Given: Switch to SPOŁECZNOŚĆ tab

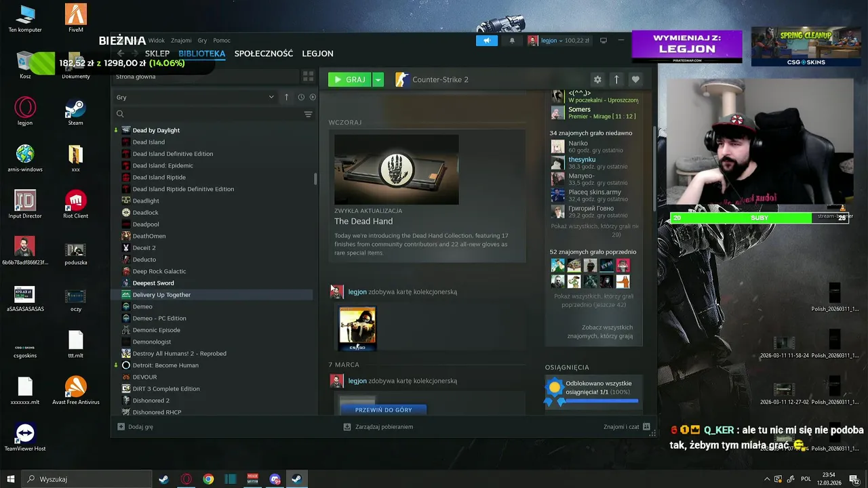Looking at the screenshot, I should pos(264,54).
